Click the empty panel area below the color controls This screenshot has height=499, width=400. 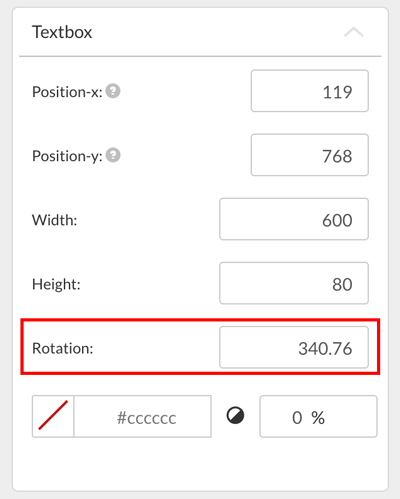[x=200, y=465]
